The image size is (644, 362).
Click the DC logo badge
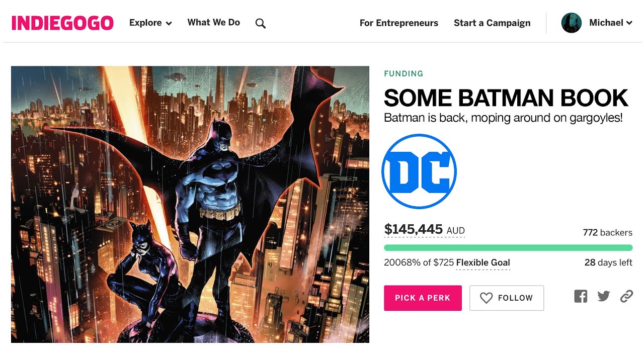[419, 171]
